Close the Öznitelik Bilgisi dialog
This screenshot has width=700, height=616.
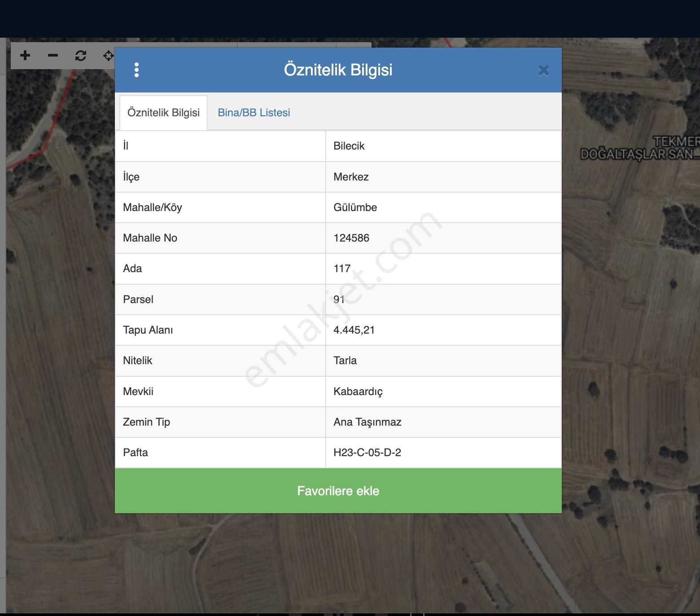point(543,70)
